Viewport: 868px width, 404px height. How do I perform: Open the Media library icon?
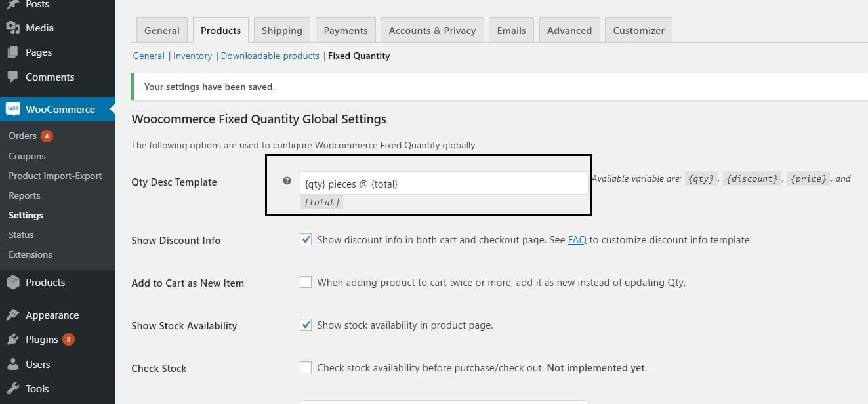[14, 28]
